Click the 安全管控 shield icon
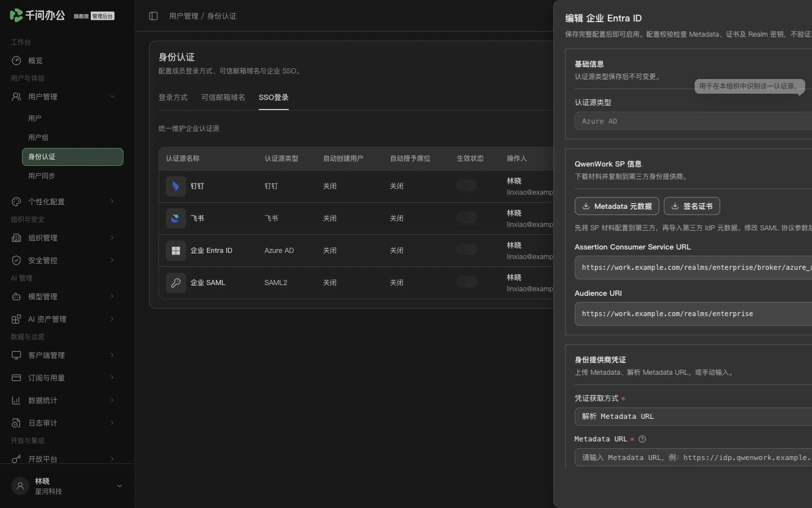This screenshot has height=508, width=812. pyautogui.click(x=16, y=260)
